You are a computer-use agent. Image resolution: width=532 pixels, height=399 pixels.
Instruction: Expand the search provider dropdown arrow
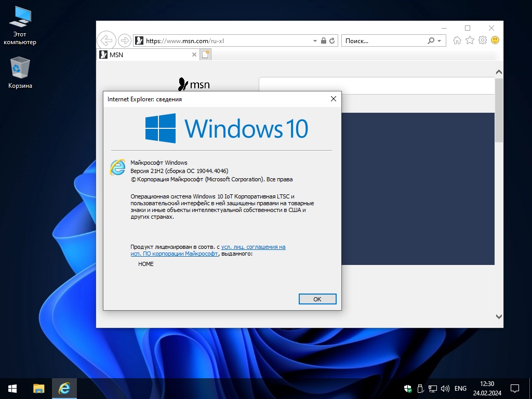pyautogui.click(x=440, y=41)
